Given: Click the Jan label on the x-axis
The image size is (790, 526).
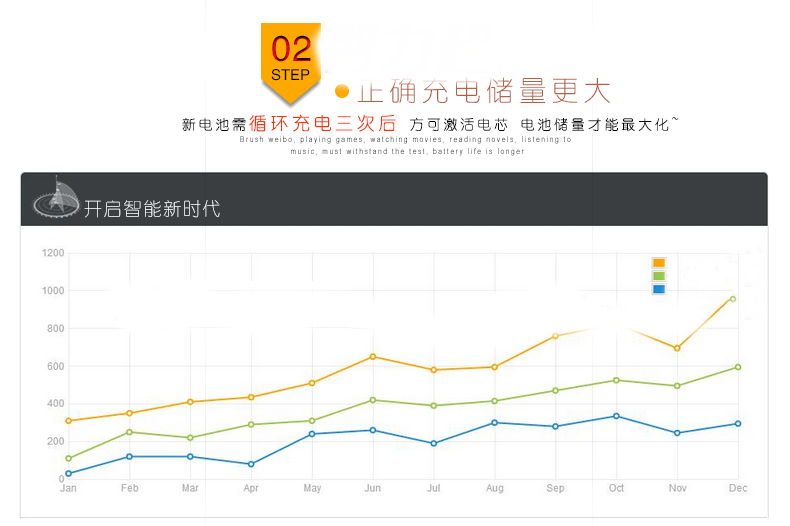Looking at the screenshot, I should tap(69, 488).
